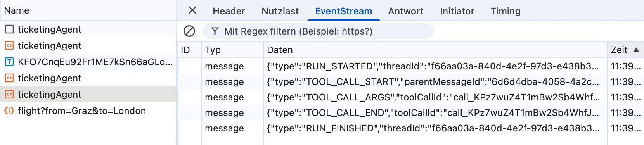Click the timestamp in the TOOL_CALL_ARGS row
Screen dimensions: 644x145
(626, 97)
